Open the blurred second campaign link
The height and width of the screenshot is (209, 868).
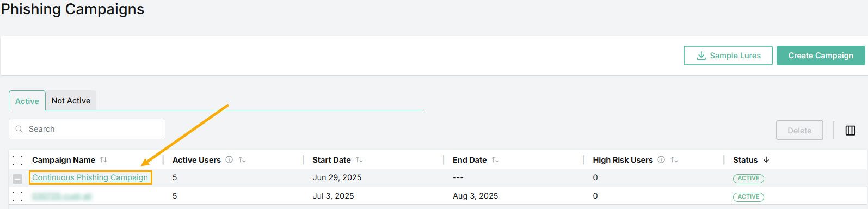pyautogui.click(x=62, y=196)
